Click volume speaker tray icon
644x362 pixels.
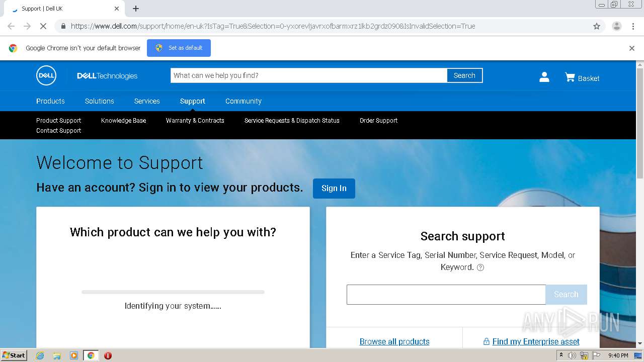point(572,355)
